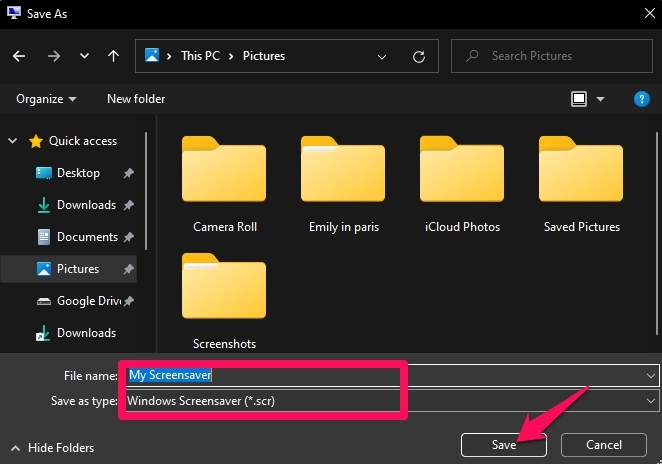662x464 pixels.
Task: Go up one folder level
Action: [x=114, y=56]
